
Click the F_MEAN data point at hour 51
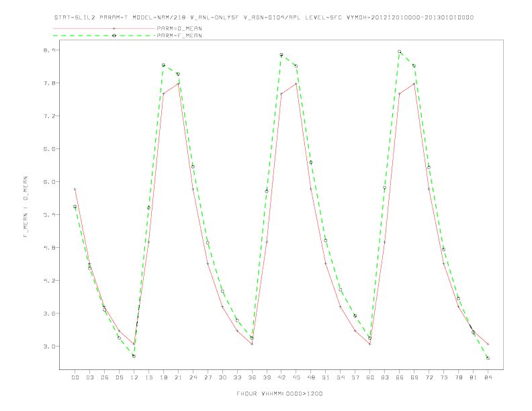[326, 241]
